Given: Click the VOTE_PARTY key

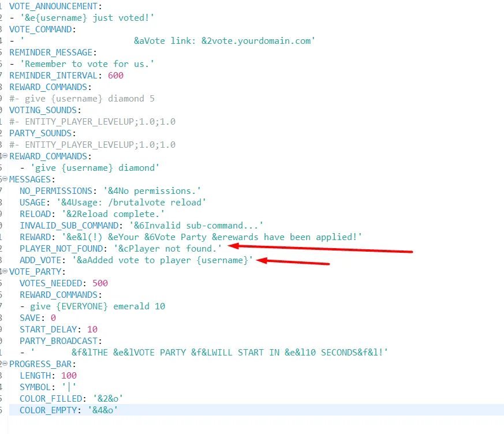Looking at the screenshot, I should (35, 272).
